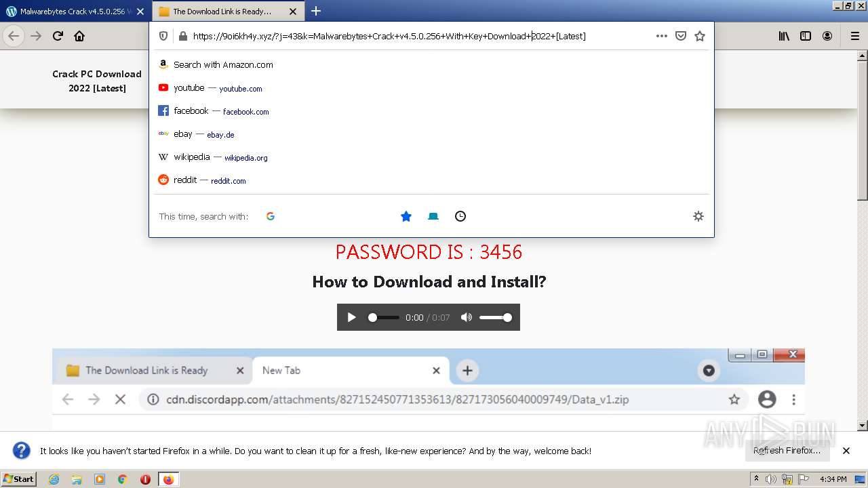Image resolution: width=868 pixels, height=488 pixels.
Task: Dismiss the refresh Firefox notification bar
Action: click(x=846, y=451)
